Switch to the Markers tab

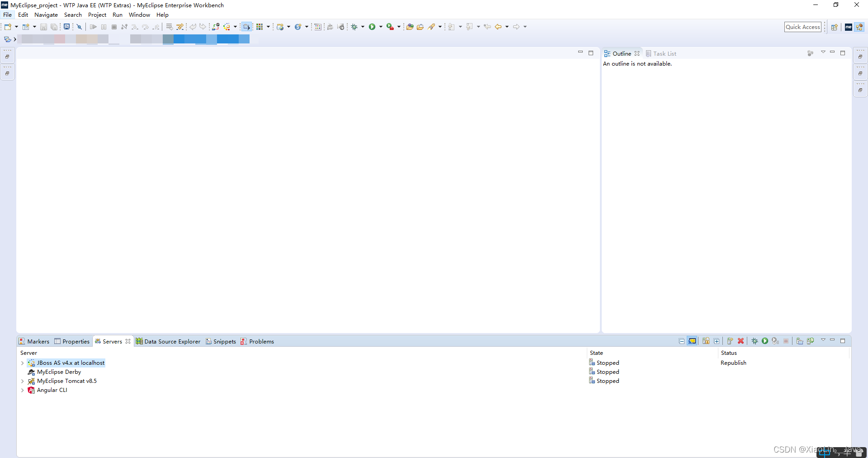(x=34, y=341)
